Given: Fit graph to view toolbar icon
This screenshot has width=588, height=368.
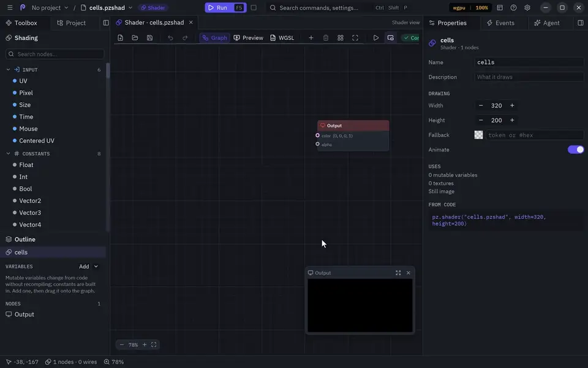Looking at the screenshot, I should pyautogui.click(x=355, y=38).
